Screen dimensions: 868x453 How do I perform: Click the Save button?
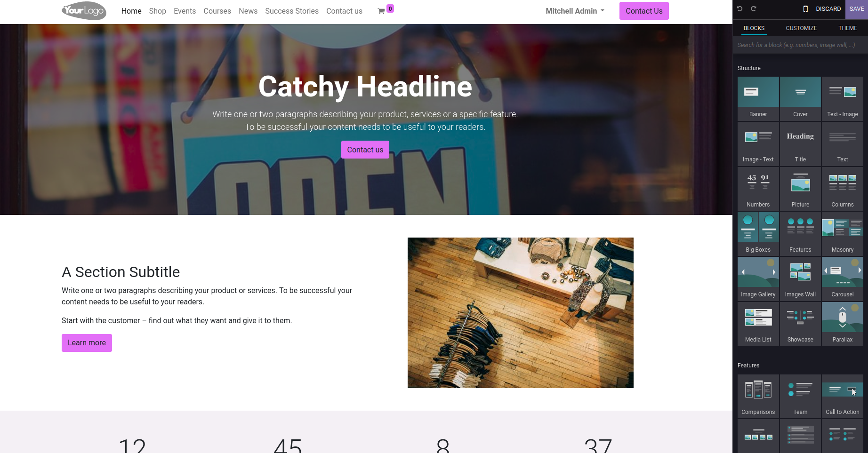[x=856, y=9]
